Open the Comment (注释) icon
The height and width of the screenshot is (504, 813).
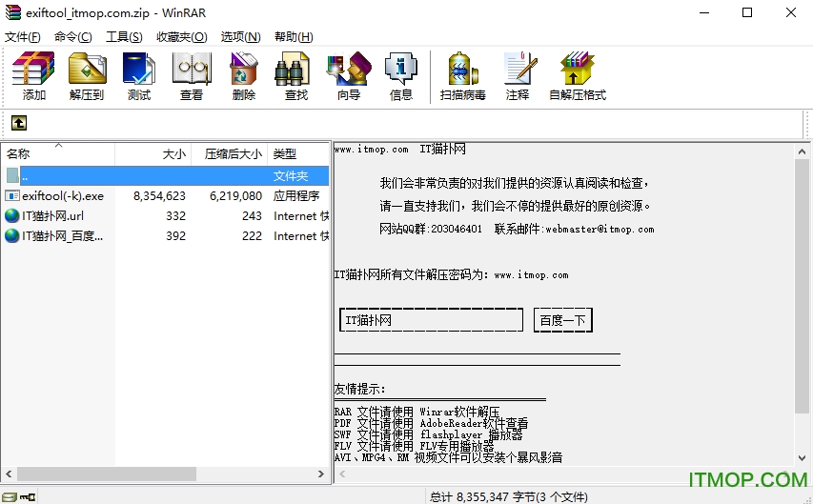[518, 75]
